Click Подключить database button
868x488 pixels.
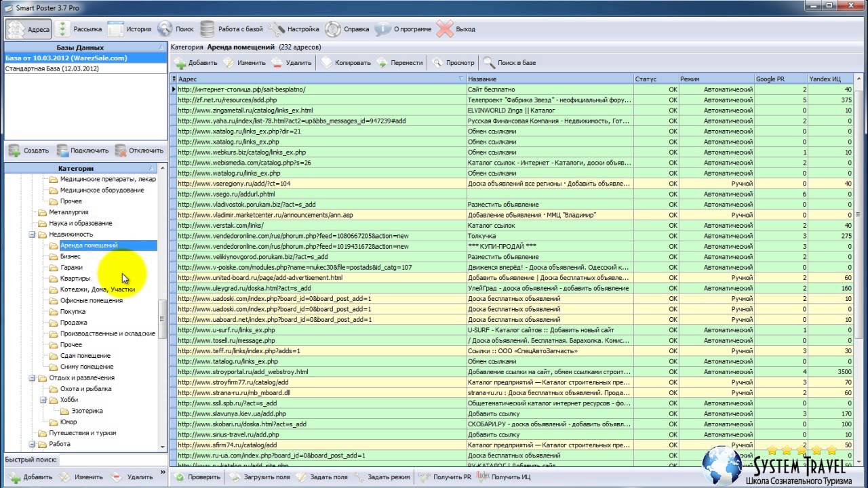pyautogui.click(x=82, y=150)
